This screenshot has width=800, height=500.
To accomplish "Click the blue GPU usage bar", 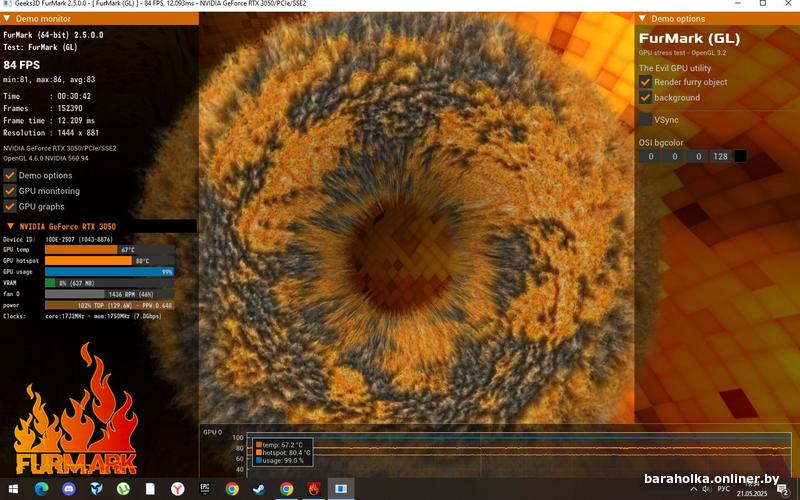I will [110, 272].
